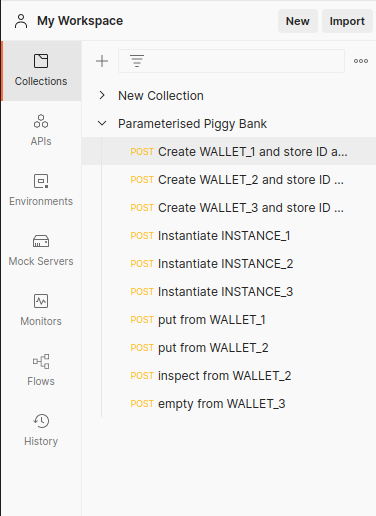Screen dimensions: 376x516
Task: Open the Monitors sidebar tab
Action: pyautogui.click(x=41, y=311)
